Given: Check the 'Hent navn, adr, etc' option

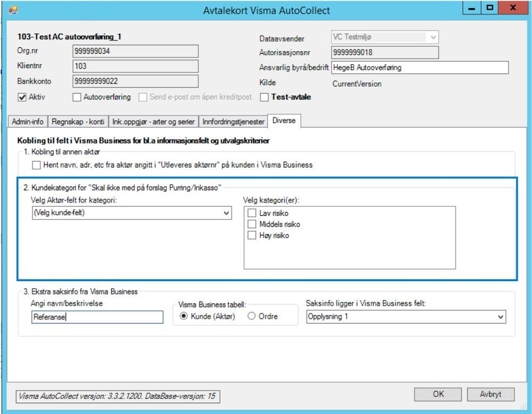Looking at the screenshot, I should point(36,165).
